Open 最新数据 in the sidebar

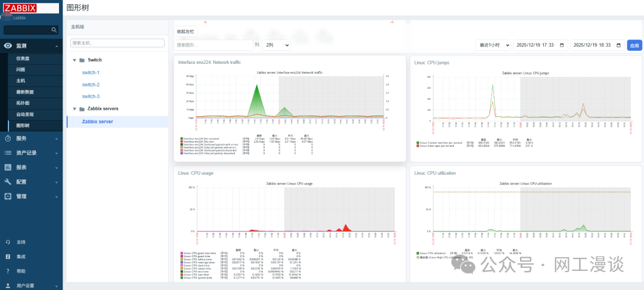(x=25, y=92)
